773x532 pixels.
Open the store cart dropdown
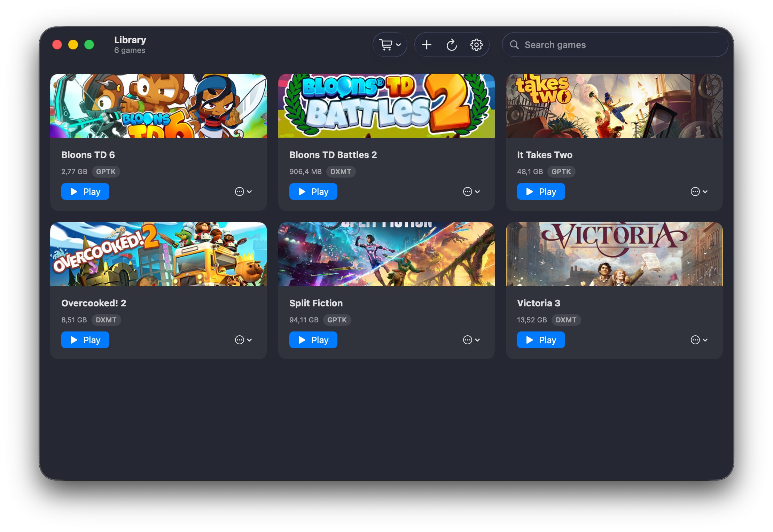pyautogui.click(x=390, y=45)
